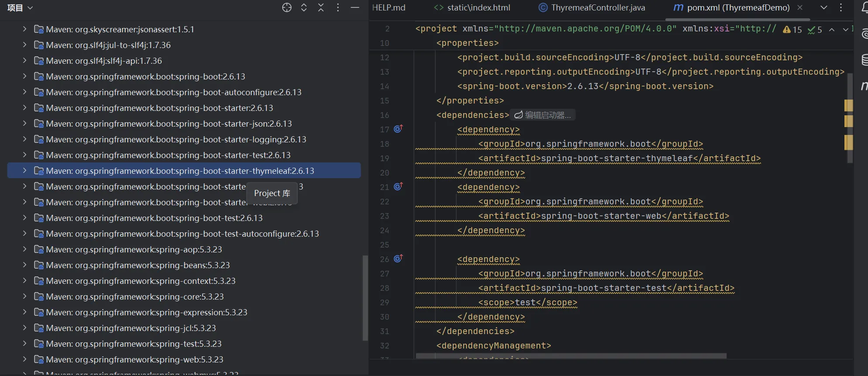Click the collapse all icon in project panel
This screenshot has width=868, height=376.
(321, 7)
